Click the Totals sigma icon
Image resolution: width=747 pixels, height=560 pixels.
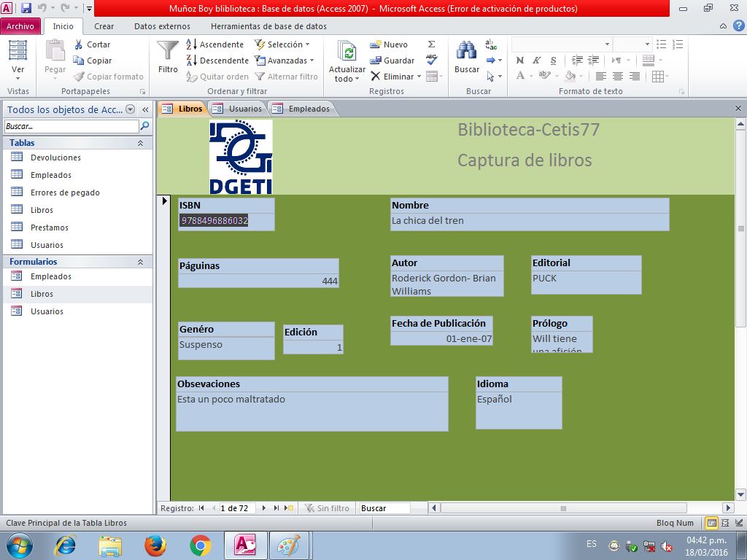click(x=432, y=44)
